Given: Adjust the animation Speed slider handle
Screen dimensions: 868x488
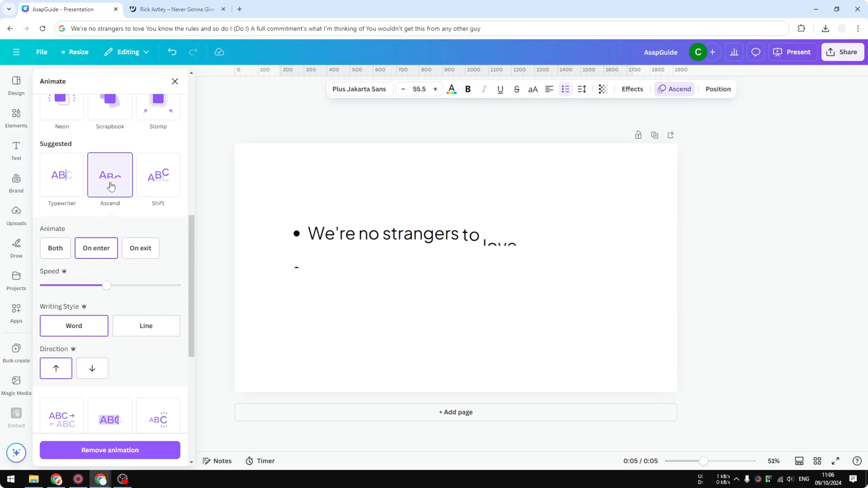Looking at the screenshot, I should pos(106,285).
